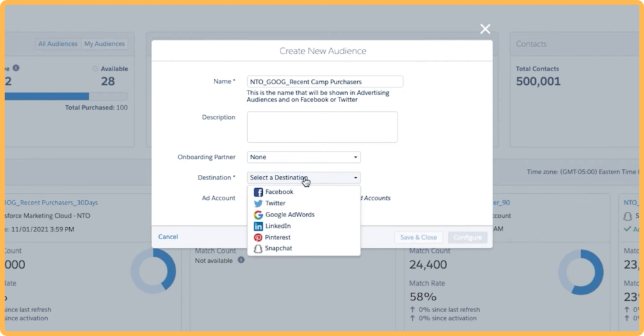Click the Total Purchased: 100 text
Image resolution: width=644 pixels, height=336 pixels.
[x=96, y=108]
